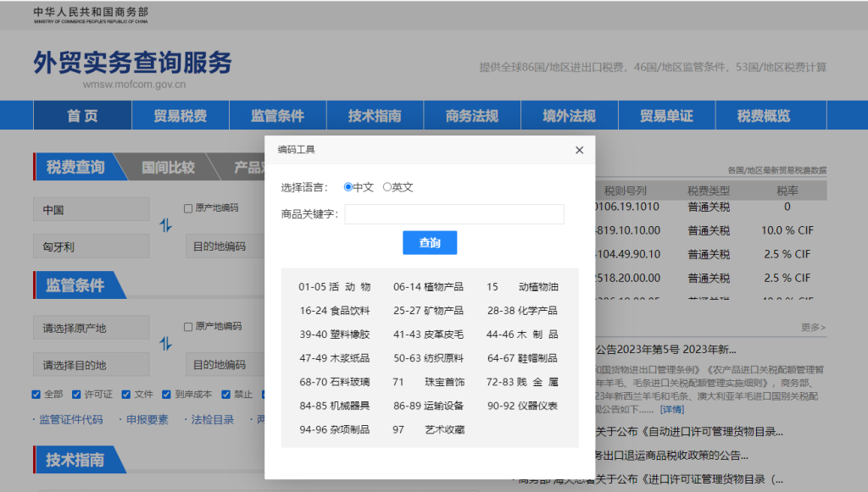868x492 pixels.
Task: Open the 商务法规 navigation tab
Action: 472,115
